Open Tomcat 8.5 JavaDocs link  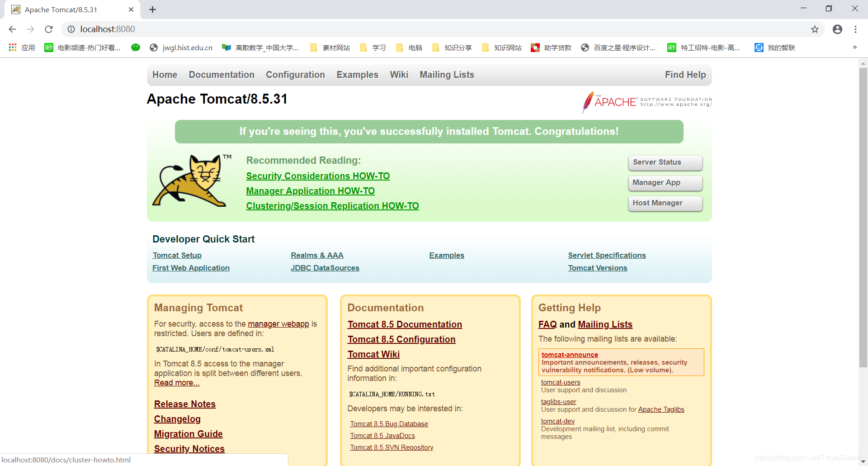click(x=382, y=436)
